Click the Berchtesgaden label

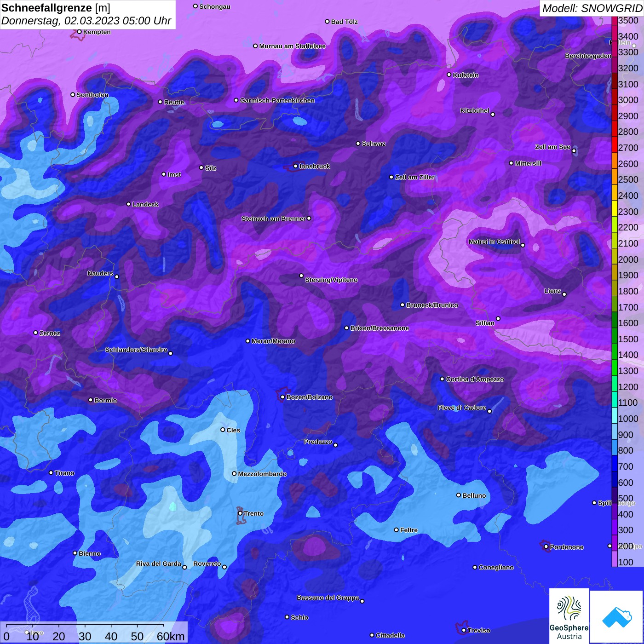588,56
